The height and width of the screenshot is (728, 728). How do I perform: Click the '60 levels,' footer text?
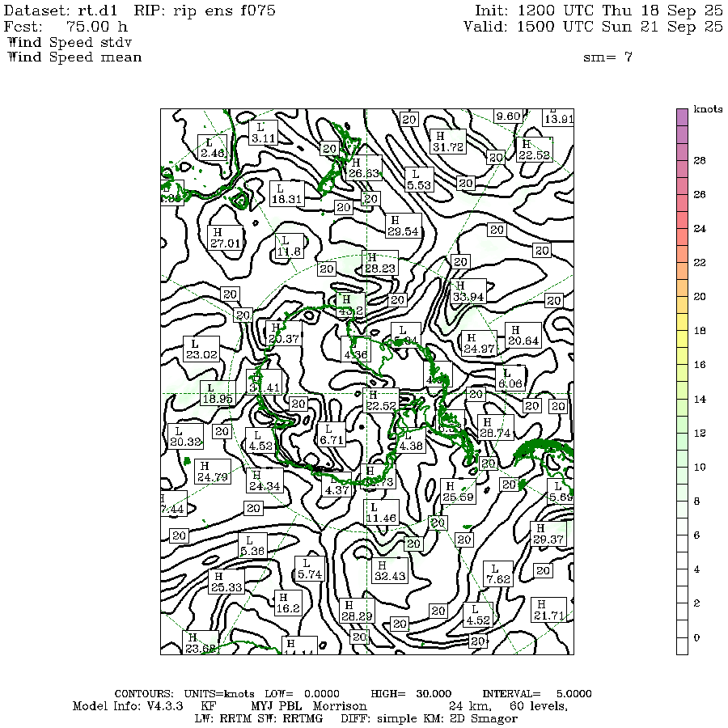tap(539, 707)
